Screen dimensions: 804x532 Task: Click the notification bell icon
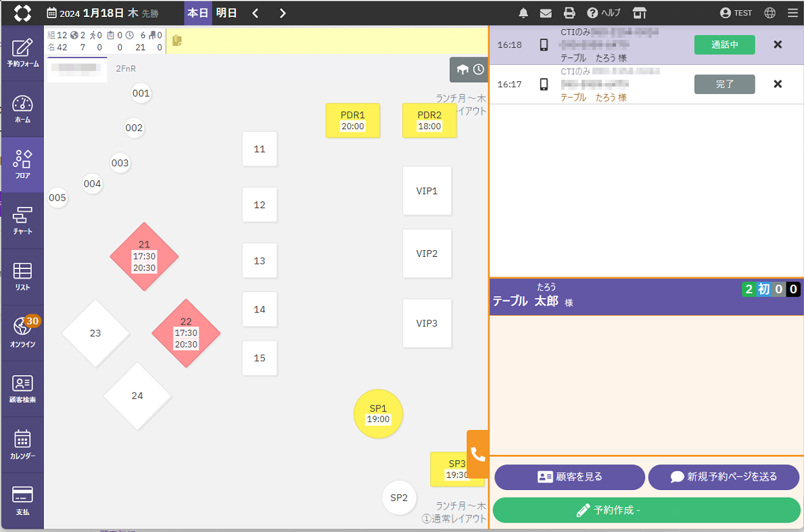tap(523, 13)
